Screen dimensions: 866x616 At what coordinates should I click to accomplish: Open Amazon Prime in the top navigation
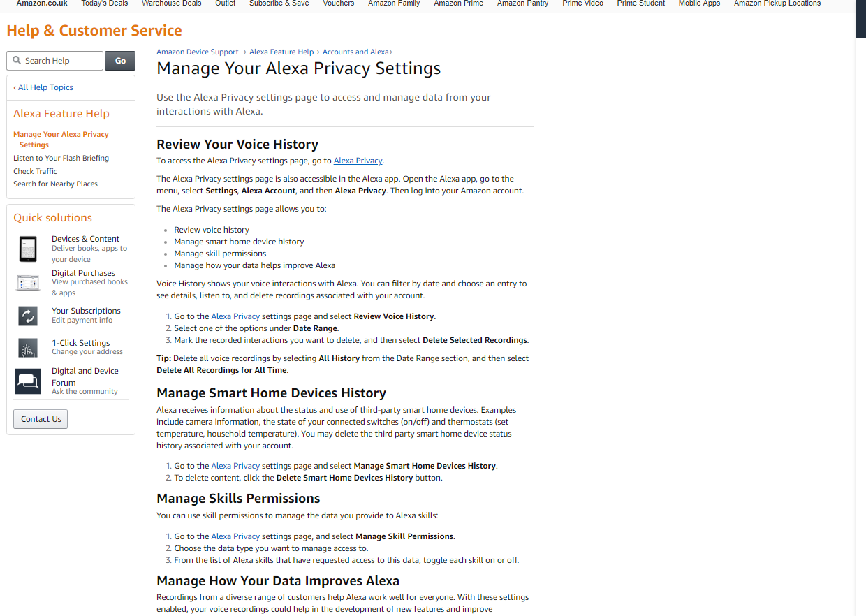pyautogui.click(x=459, y=3)
